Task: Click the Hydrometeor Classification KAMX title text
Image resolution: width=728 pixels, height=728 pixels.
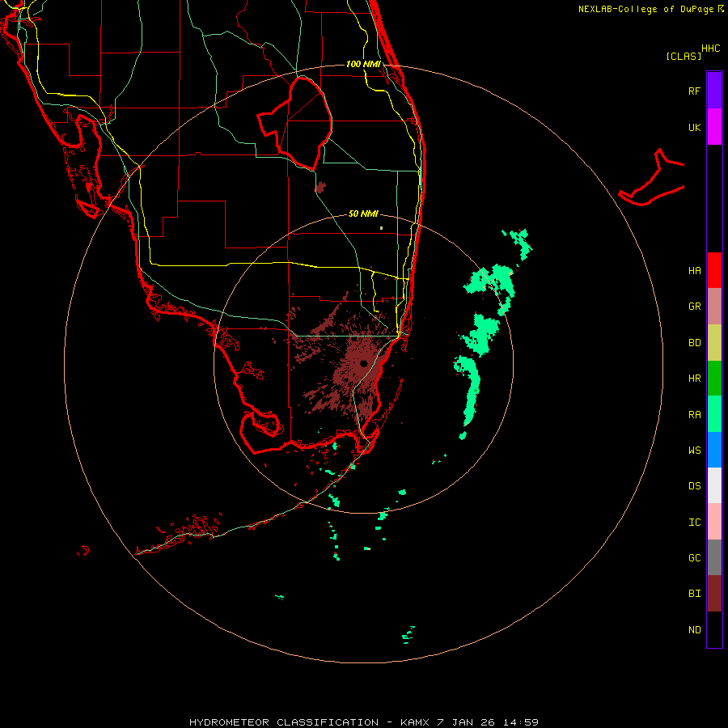Action: coord(363,722)
